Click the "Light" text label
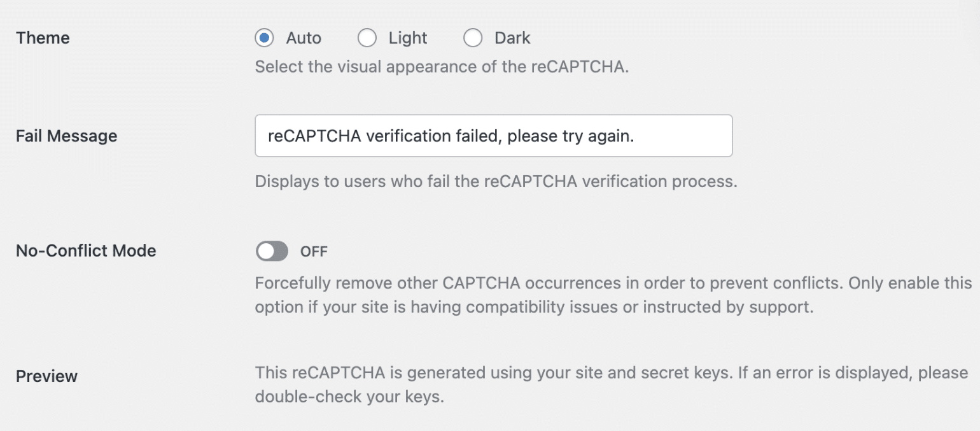980x431 pixels. coord(408,38)
